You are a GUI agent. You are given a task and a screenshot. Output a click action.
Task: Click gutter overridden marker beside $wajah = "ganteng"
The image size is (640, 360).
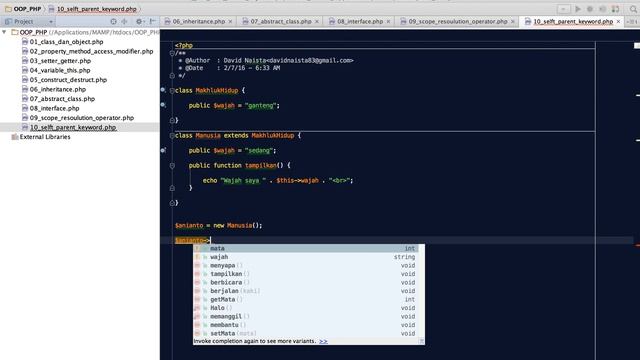163,105
